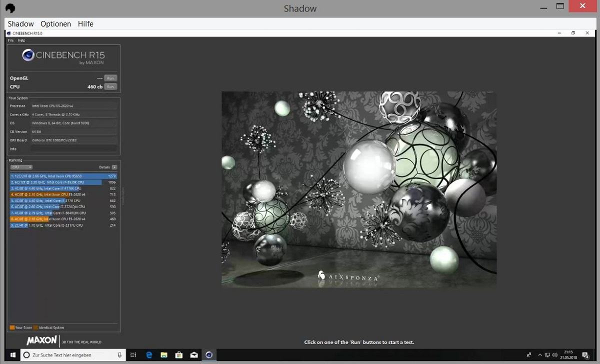Click the Cinebench R15 logo

point(63,57)
